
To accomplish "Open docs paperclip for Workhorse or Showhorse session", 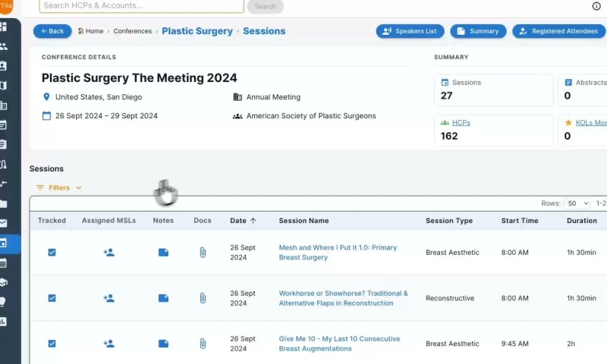I will (203, 298).
